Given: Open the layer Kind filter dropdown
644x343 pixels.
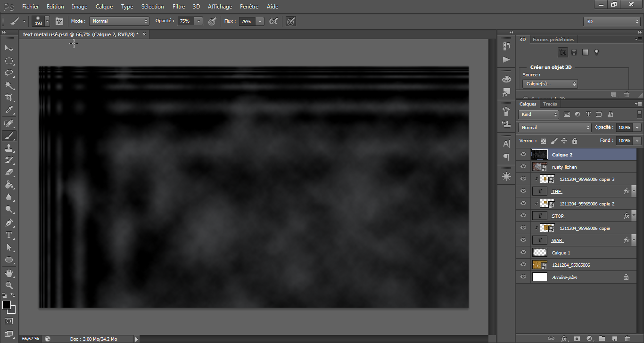Looking at the screenshot, I should pos(538,114).
